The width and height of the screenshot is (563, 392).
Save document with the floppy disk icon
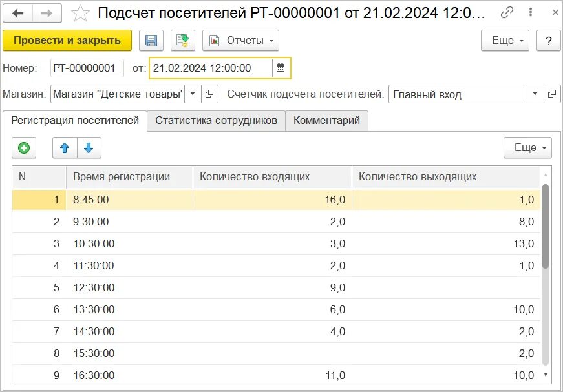[151, 40]
